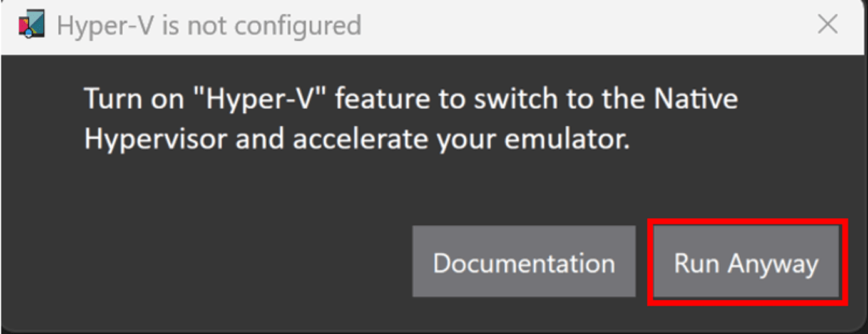868x334 pixels.
Task: Click the "Hyper-V is not configured" window title
Action: pos(209,26)
